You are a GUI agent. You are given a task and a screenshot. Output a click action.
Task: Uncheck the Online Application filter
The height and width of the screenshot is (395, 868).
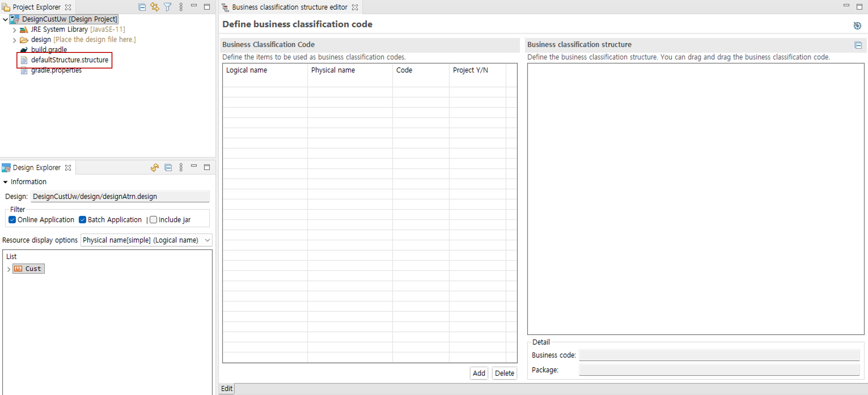click(x=13, y=220)
